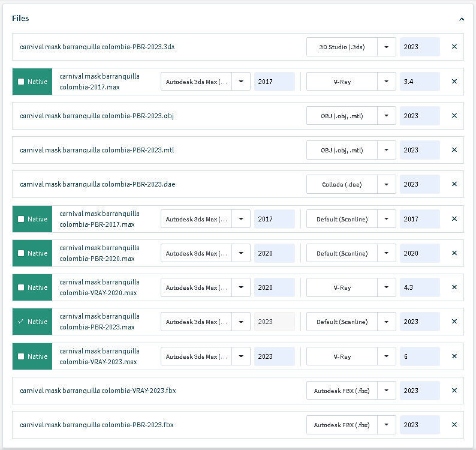
Task: Delete the PBR-2023.mtl file row
Action: 454,150
